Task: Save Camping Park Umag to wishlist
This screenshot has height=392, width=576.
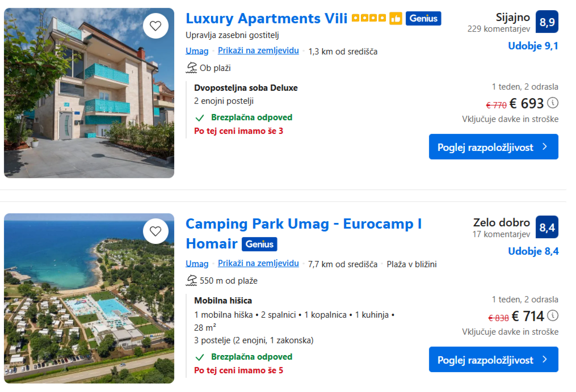Action: coord(156,231)
